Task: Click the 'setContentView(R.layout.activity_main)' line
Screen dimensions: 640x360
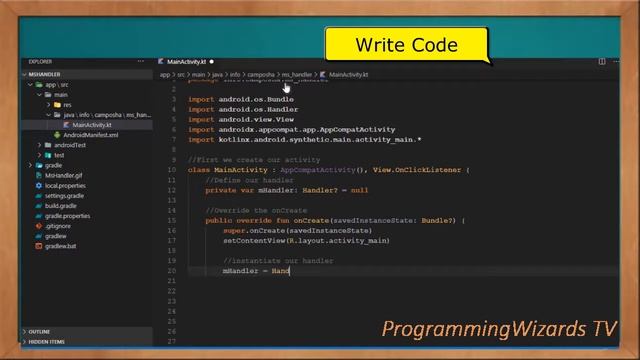Action: 306,240
